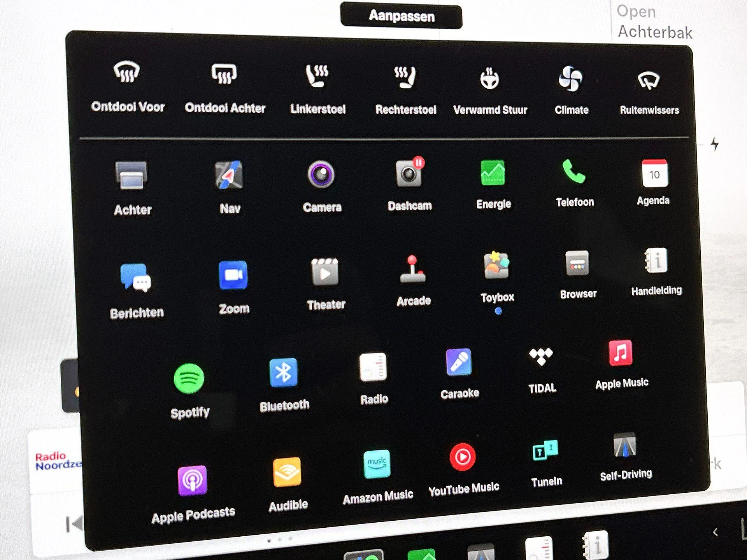Open the Theater app

pos(325,272)
